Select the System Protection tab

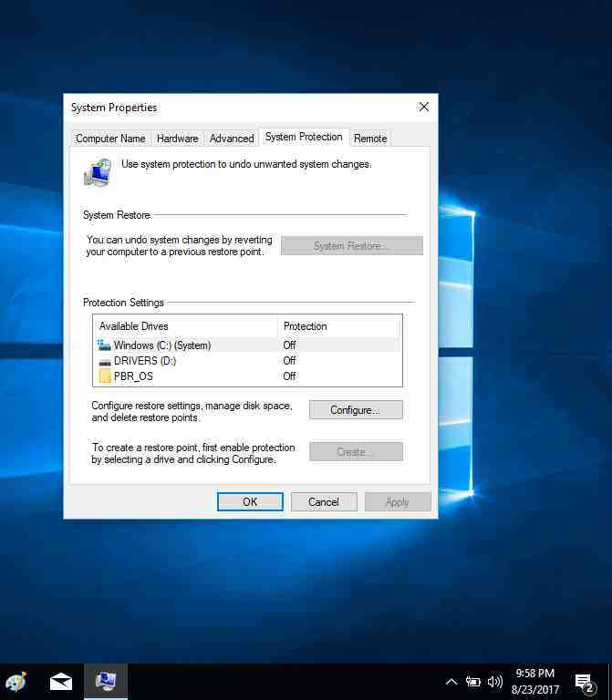(x=304, y=137)
